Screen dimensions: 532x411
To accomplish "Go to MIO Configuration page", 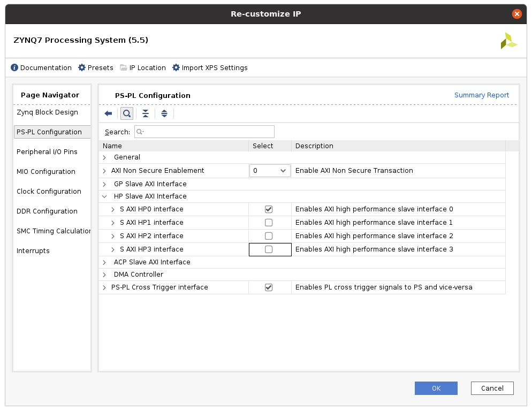I will [46, 172].
